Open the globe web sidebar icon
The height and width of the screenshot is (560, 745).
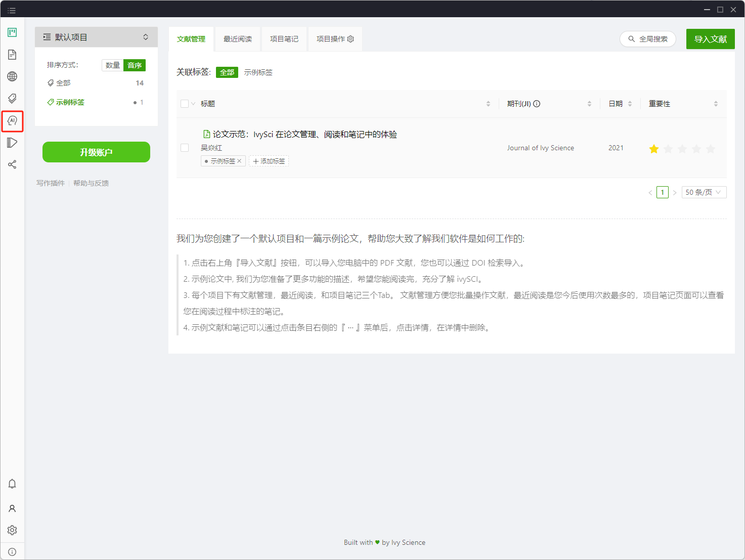pyautogui.click(x=12, y=76)
